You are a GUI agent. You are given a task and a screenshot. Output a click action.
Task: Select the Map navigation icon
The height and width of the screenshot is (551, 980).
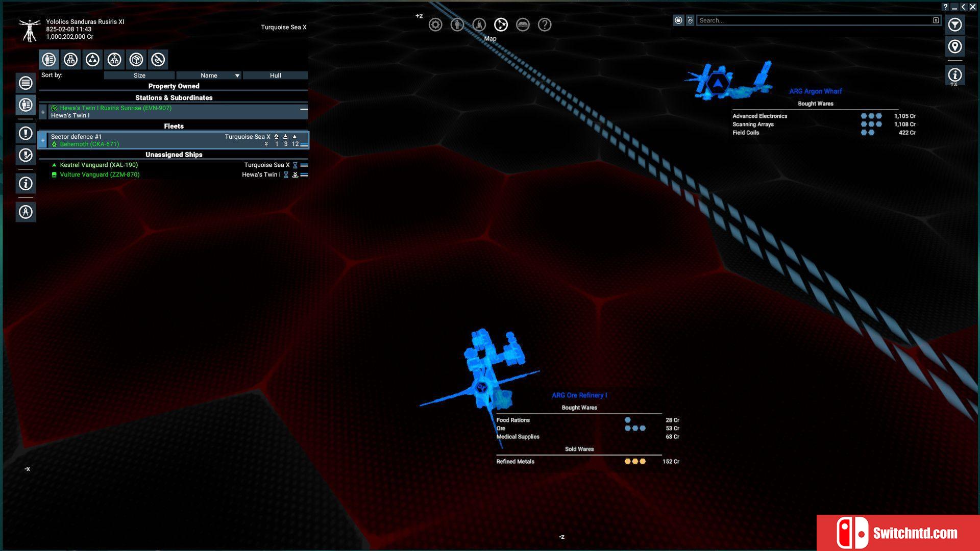(501, 24)
